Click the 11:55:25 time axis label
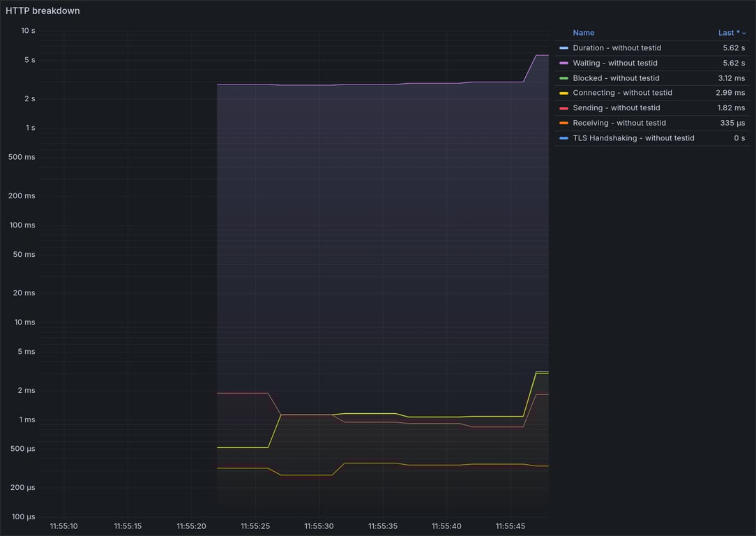The height and width of the screenshot is (536, 756). 255,526
